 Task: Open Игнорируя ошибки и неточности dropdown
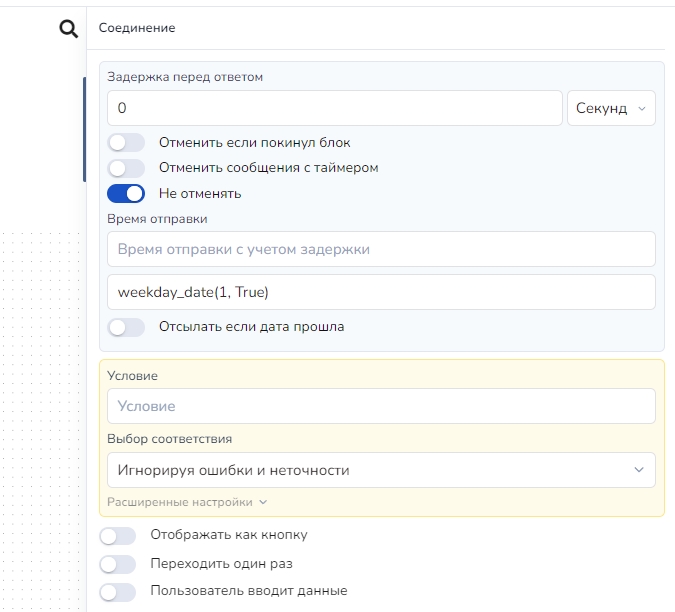380,470
